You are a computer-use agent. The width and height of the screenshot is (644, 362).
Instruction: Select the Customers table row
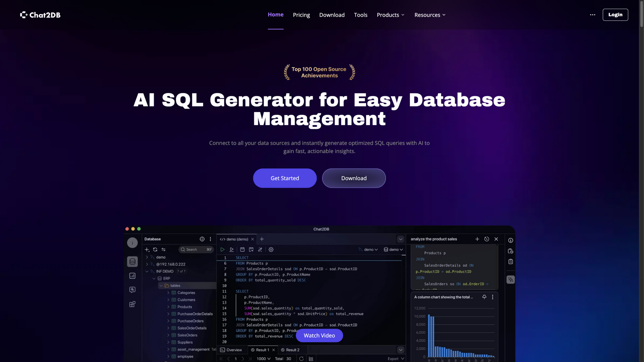click(186, 300)
